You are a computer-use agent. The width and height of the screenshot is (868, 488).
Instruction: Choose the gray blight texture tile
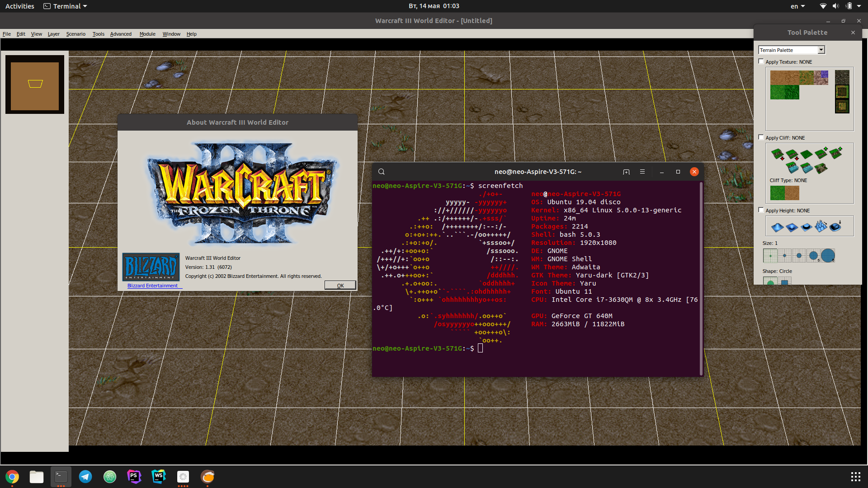pyautogui.click(x=842, y=77)
